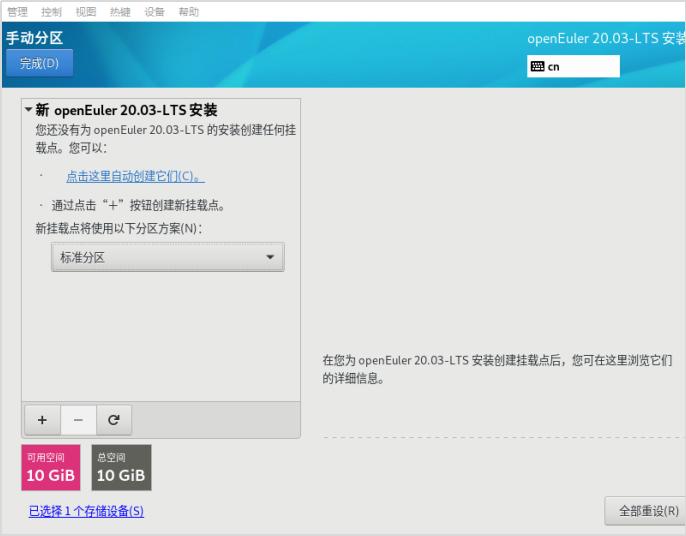Click the 全部重设(R) button

645,511
